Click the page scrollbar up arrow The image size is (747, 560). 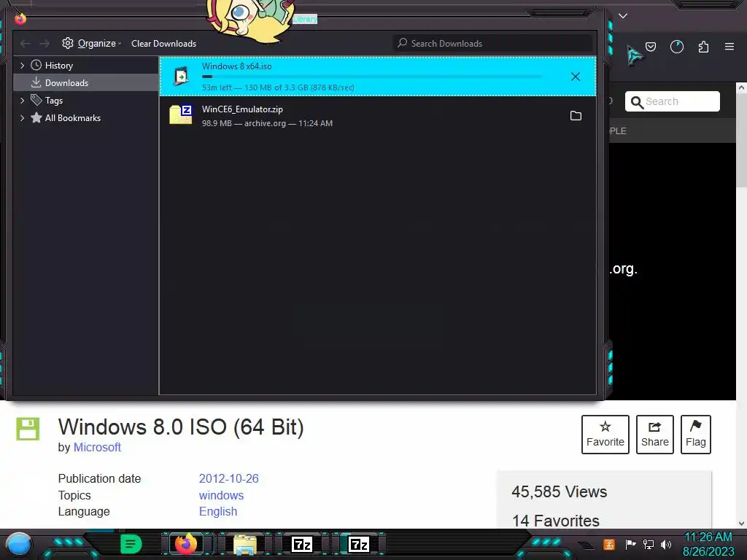(741, 87)
